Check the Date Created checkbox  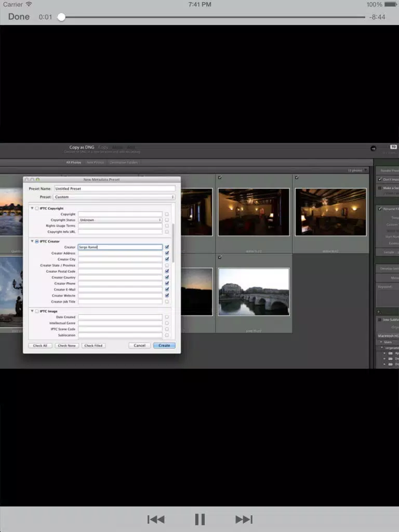[x=167, y=317]
